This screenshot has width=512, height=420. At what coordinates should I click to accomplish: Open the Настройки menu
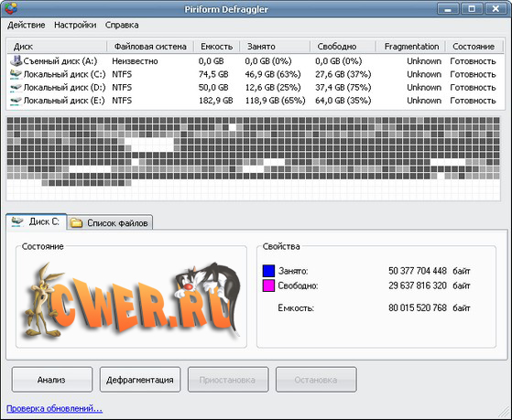[75, 25]
